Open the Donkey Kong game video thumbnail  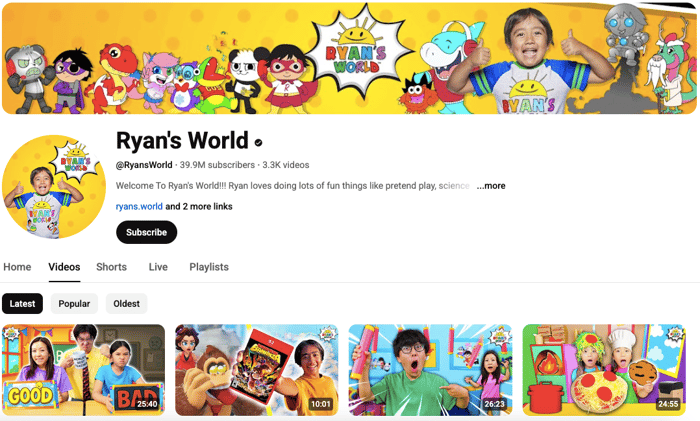[257, 370]
